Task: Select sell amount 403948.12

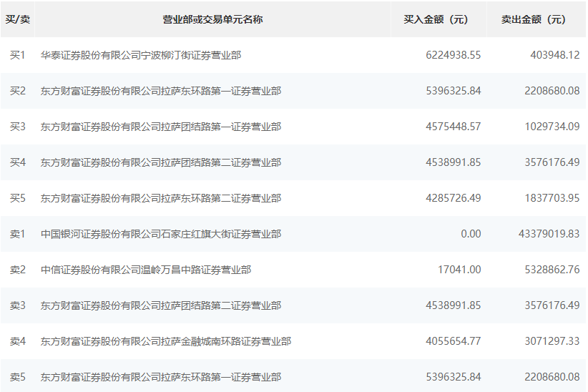Action: click(554, 55)
